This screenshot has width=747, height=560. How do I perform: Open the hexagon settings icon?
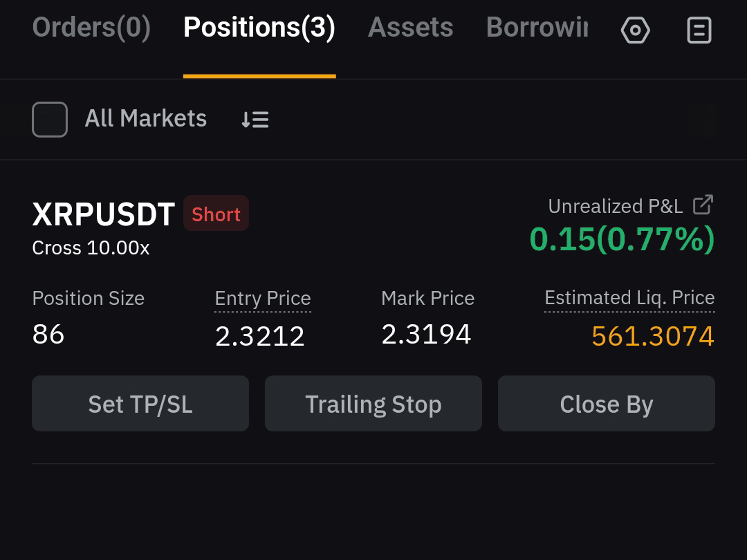pos(635,30)
